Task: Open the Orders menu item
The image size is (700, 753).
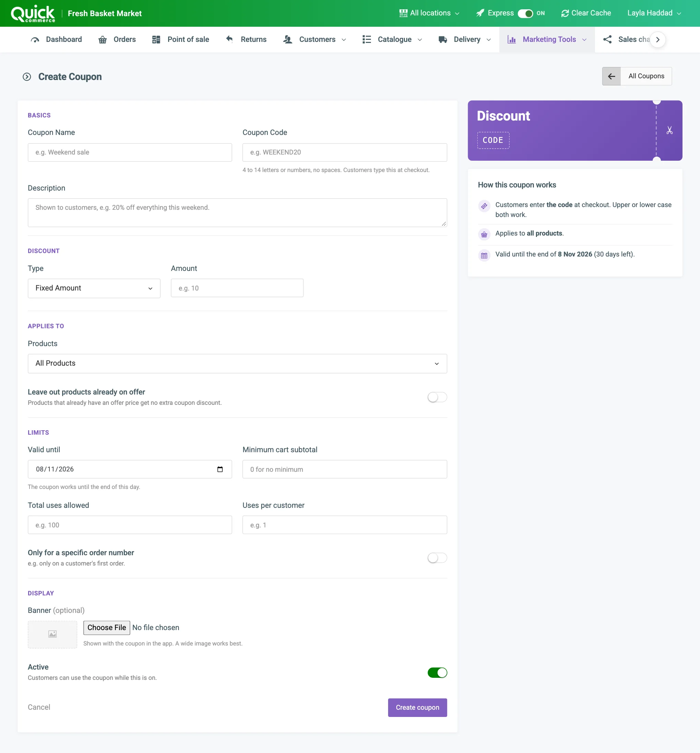Action: pos(117,39)
